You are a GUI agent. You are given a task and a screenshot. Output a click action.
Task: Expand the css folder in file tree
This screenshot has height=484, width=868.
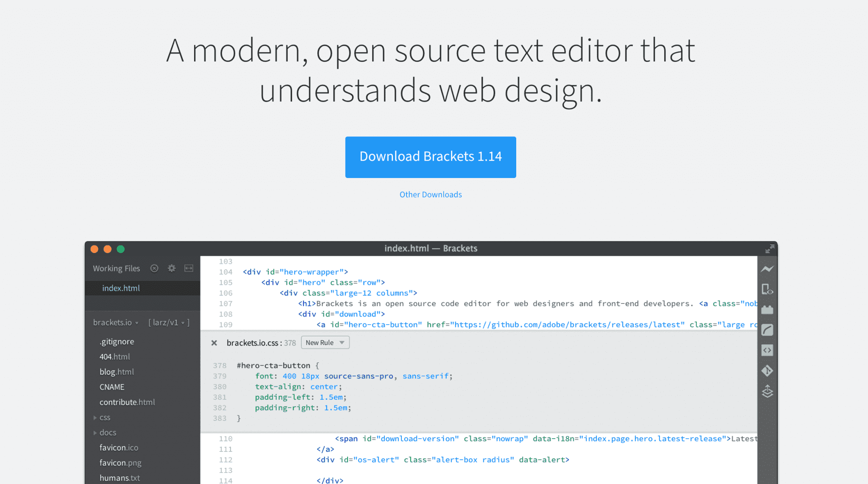(95, 417)
